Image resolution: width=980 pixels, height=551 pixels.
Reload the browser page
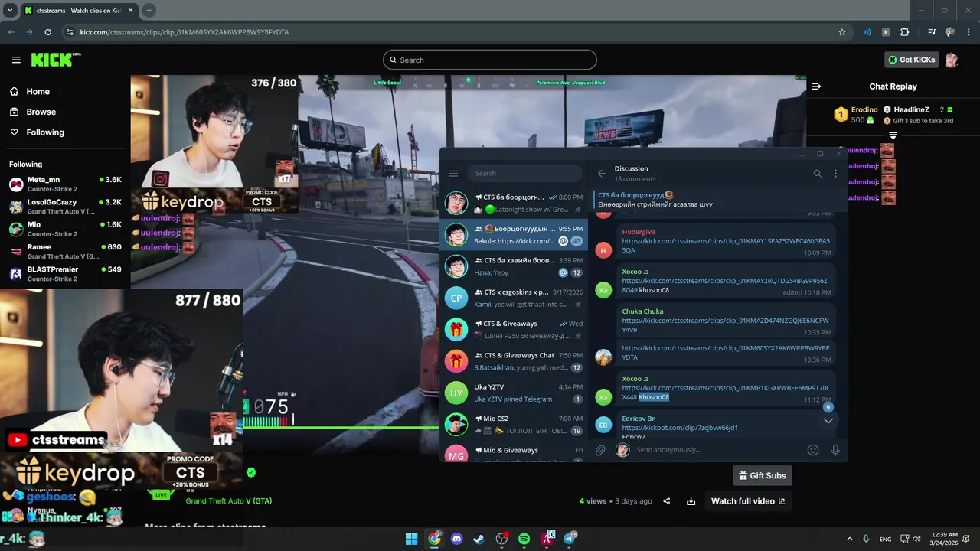coord(47,32)
